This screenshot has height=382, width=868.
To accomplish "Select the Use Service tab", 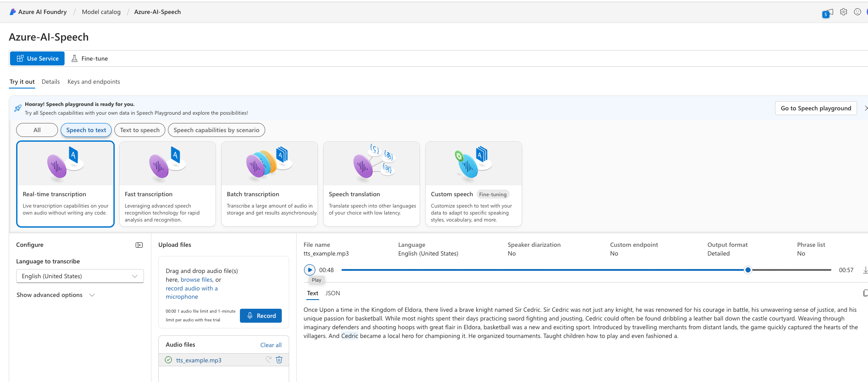I will [x=37, y=58].
